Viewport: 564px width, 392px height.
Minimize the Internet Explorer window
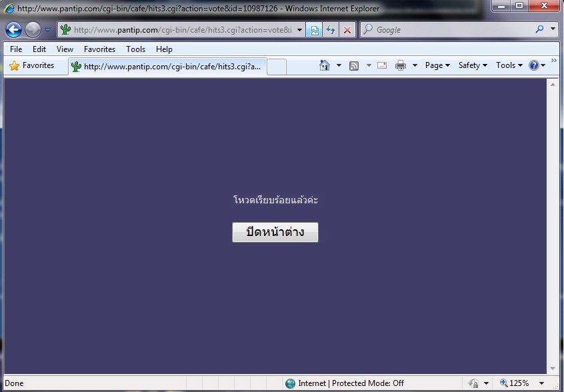[x=502, y=6]
